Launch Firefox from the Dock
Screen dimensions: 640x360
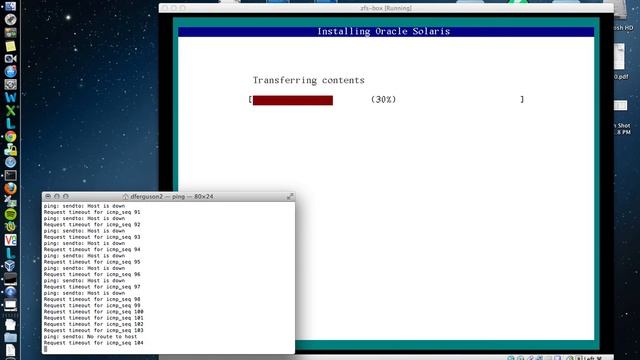(11, 188)
